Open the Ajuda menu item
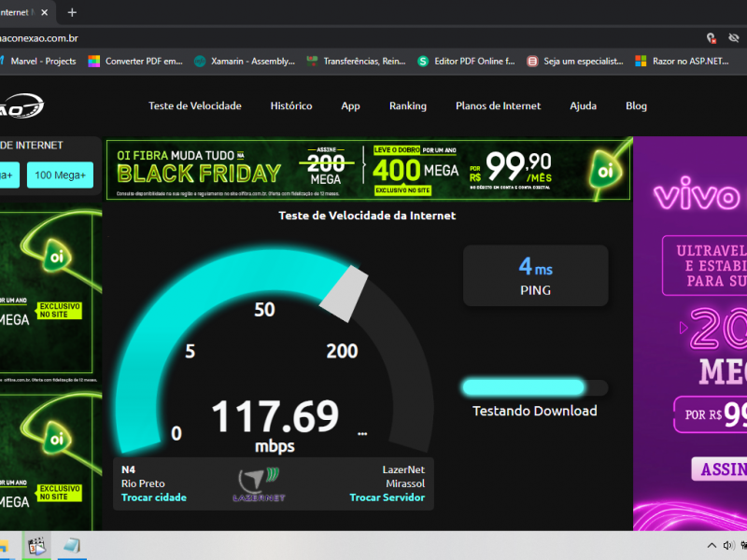747x560 pixels. click(583, 105)
